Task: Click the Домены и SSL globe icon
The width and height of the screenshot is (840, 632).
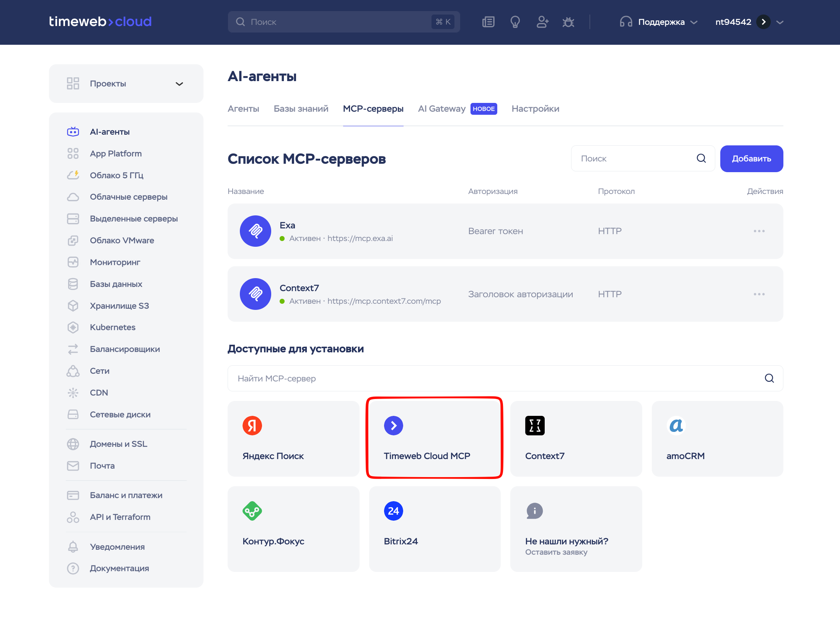Action: point(73,444)
